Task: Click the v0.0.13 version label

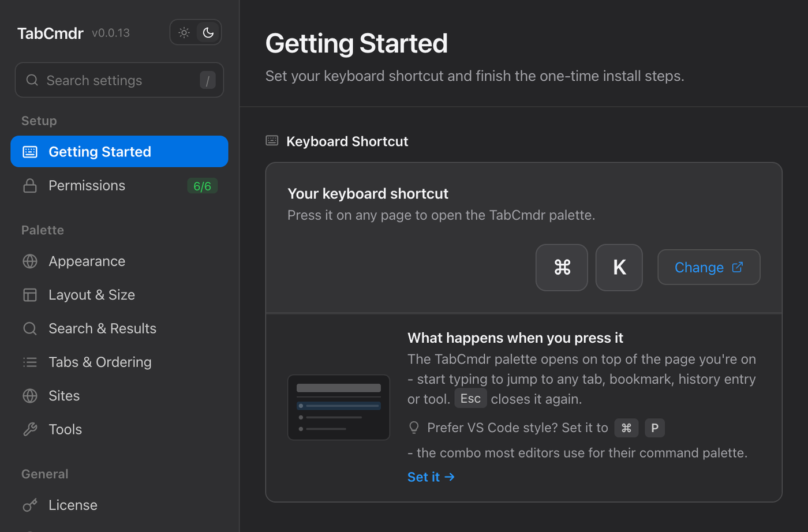Action: coord(111,33)
